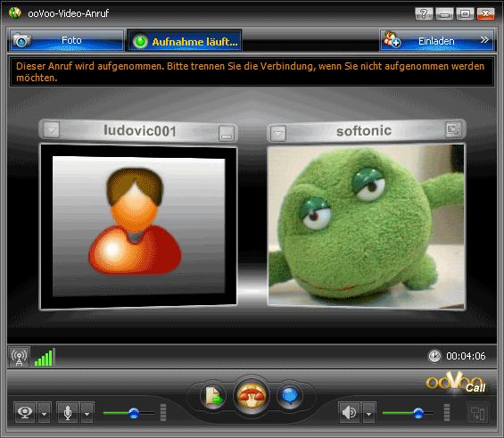Viewport: 504px width, 438px height.
Task: Toggle the speaker mute button
Action: click(x=350, y=412)
